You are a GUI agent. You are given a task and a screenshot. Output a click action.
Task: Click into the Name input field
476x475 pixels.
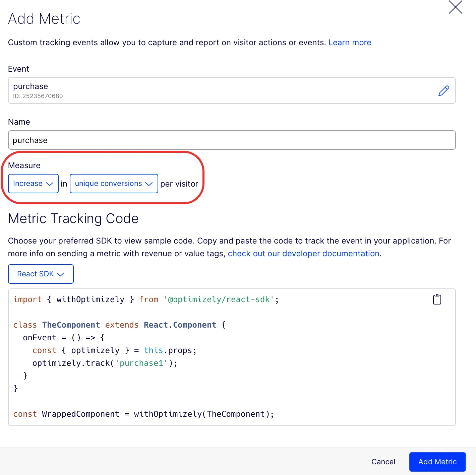point(232,140)
